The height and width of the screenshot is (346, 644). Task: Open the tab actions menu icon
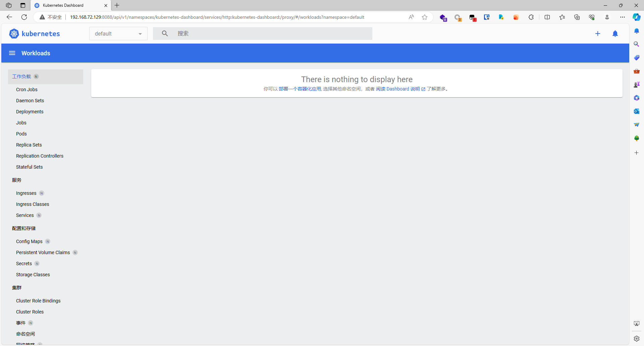click(23, 5)
